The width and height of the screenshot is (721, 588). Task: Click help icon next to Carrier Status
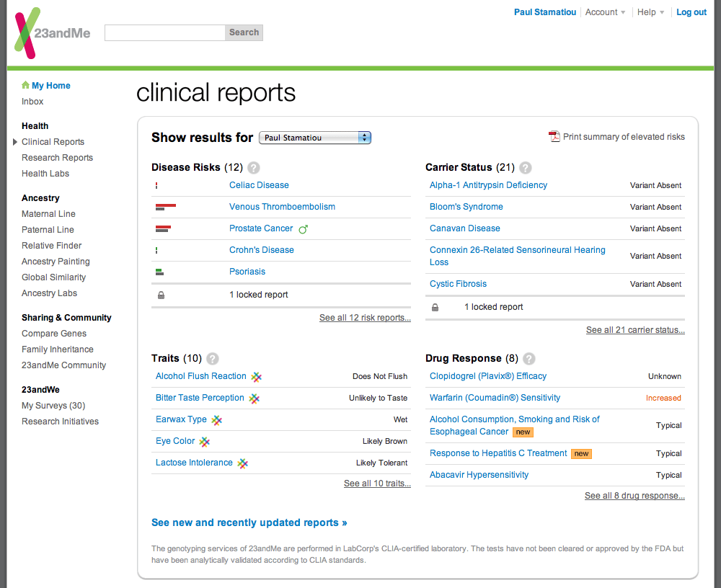pyautogui.click(x=526, y=168)
